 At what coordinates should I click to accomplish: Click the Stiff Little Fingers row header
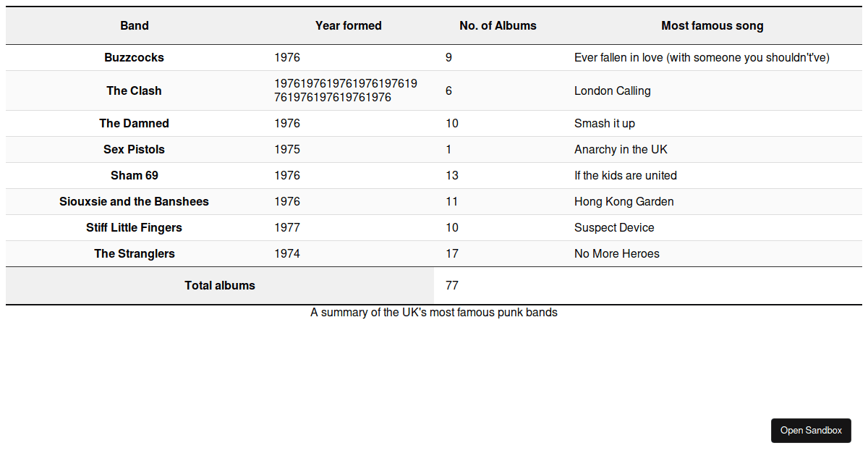pos(135,228)
